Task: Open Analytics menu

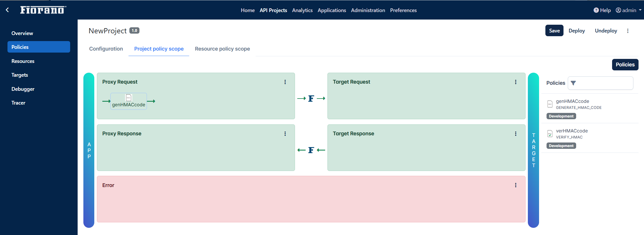Action: pos(302,10)
